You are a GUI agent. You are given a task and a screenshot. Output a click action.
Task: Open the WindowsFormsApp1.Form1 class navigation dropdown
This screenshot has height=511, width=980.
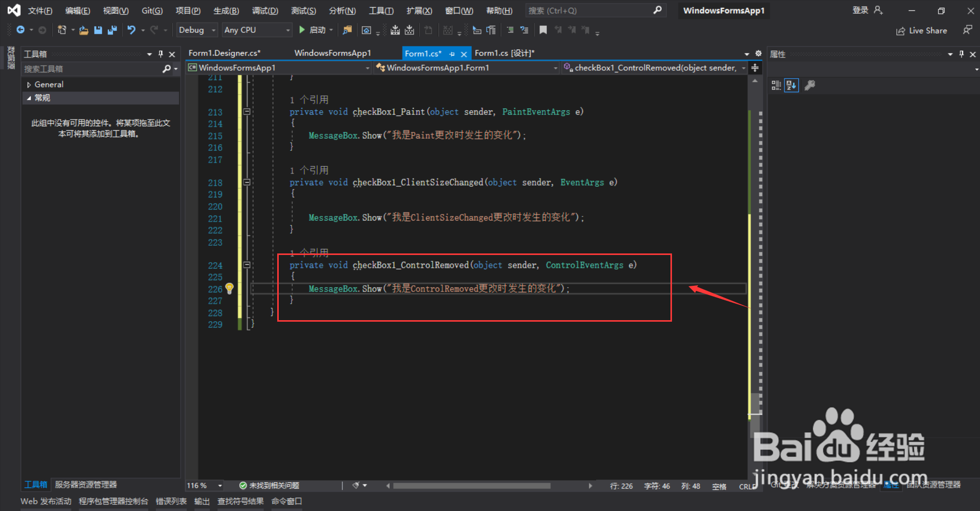click(x=466, y=68)
